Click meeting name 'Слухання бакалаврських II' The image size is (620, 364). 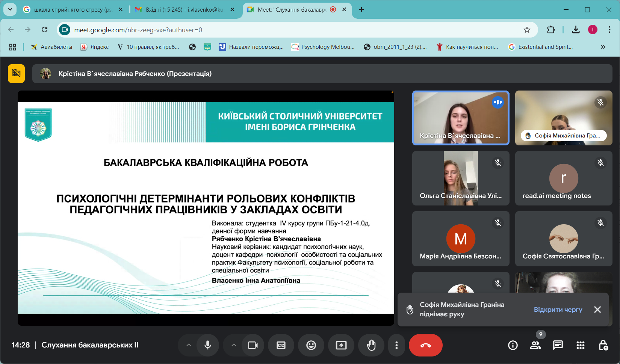click(x=90, y=345)
